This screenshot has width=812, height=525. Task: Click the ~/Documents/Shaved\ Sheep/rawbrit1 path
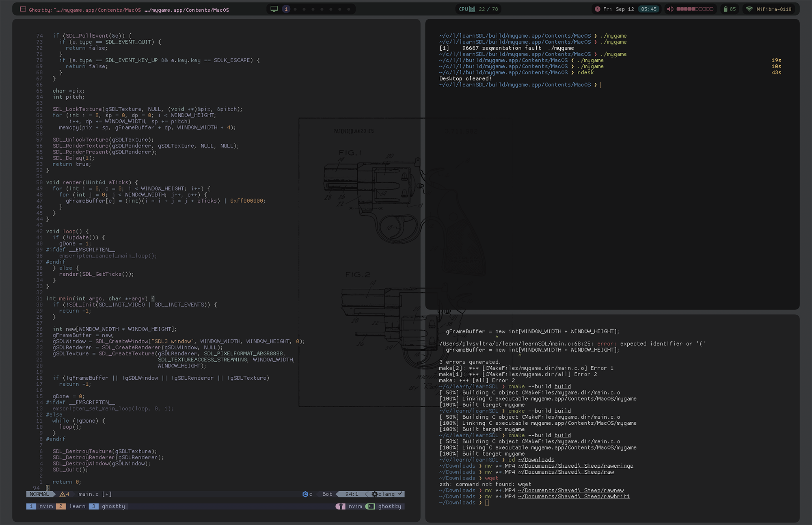(x=574, y=497)
